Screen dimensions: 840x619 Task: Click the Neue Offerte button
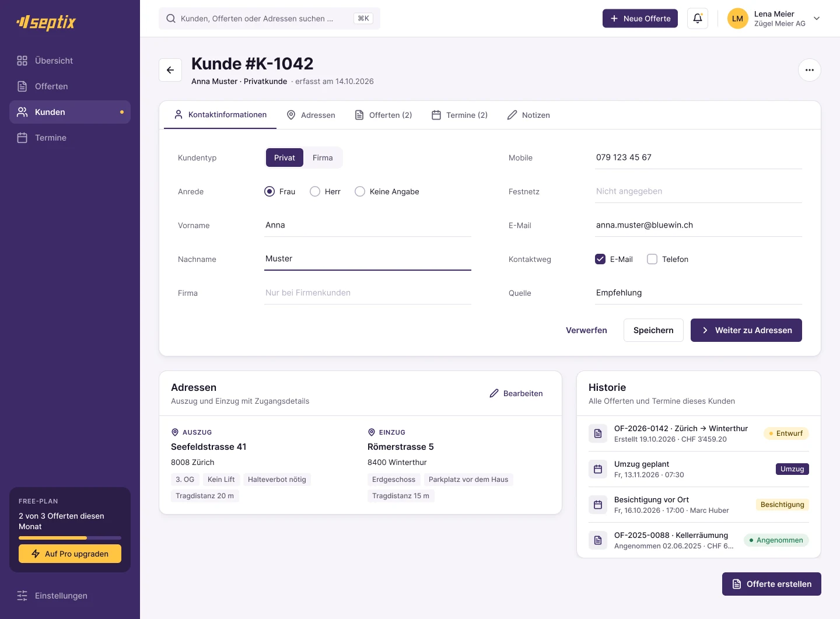tap(640, 19)
